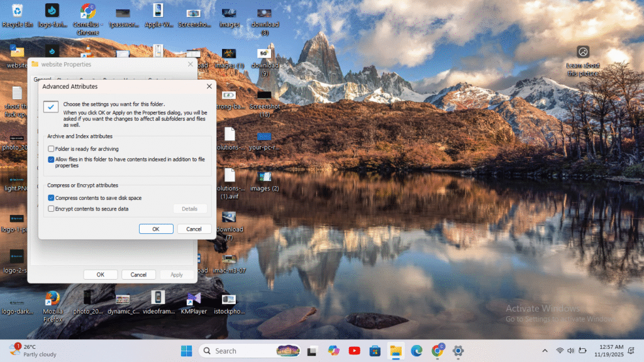Screen dimensions: 644x362
Task: Uncheck 'Allow files to have contents indexed'
Action: 52,160
